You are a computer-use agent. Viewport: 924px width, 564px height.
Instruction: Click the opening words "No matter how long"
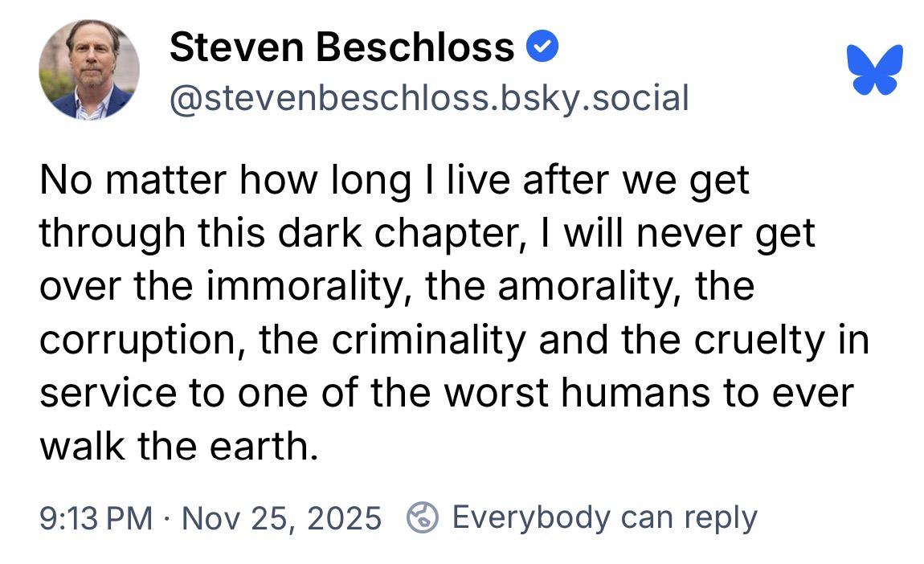pos(177,182)
